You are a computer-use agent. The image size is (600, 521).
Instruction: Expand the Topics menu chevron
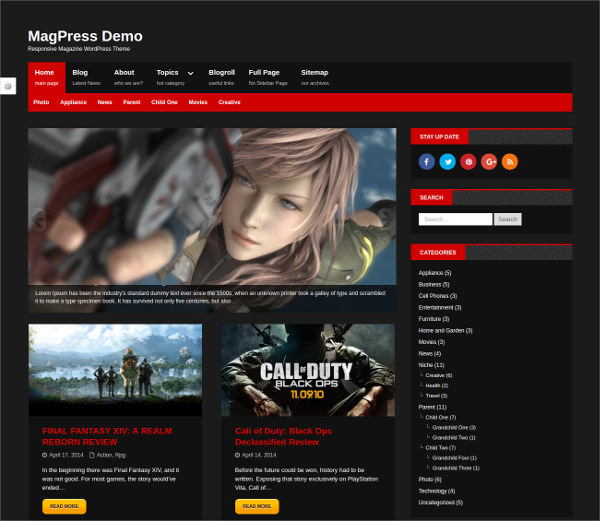point(190,73)
